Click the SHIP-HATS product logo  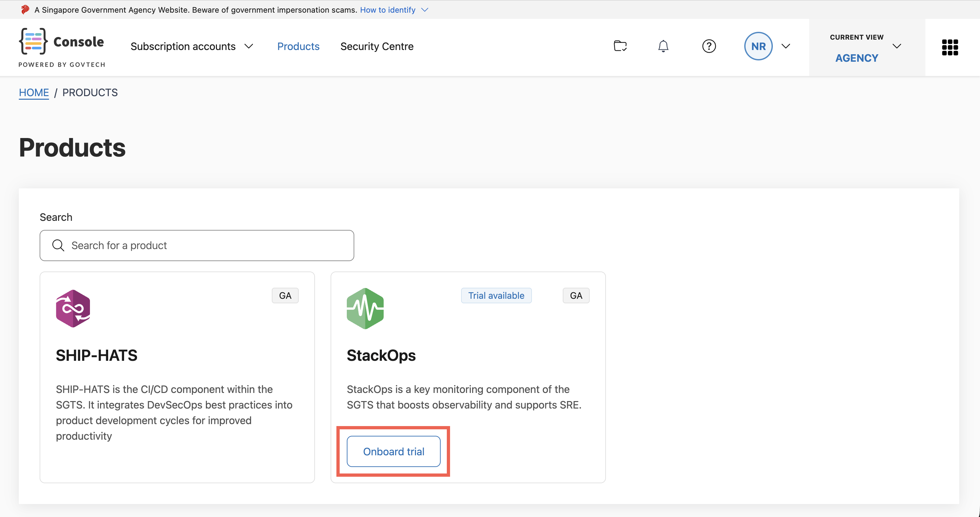coord(73,308)
